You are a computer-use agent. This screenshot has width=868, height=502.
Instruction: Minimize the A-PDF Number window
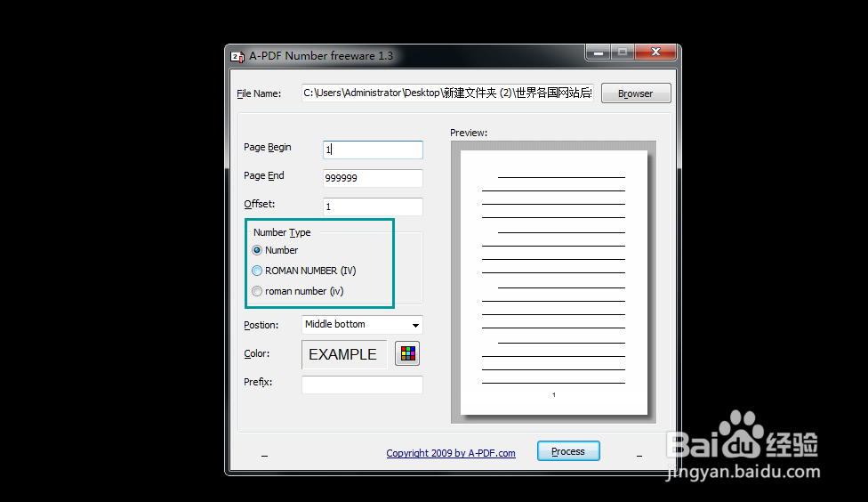[x=598, y=53]
